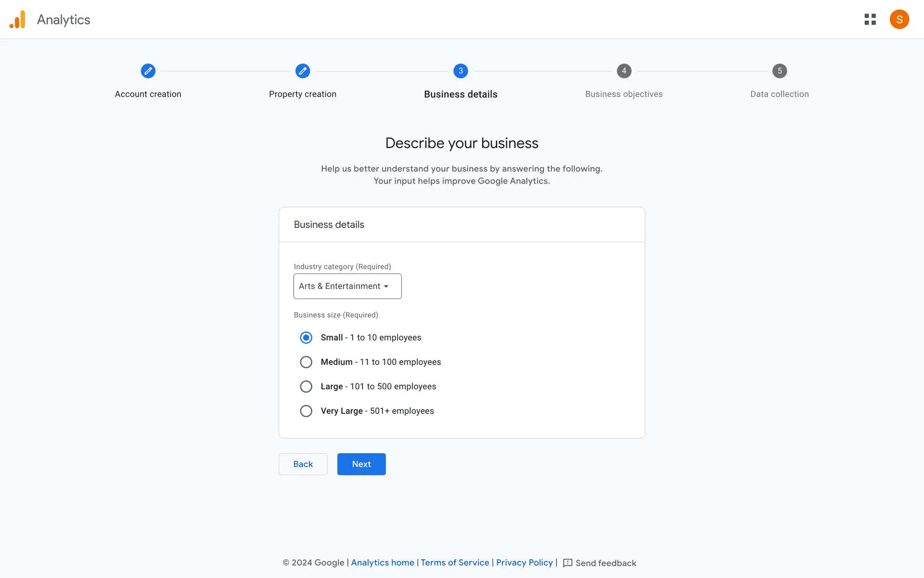Click the step 3 circle icon
The width and height of the screenshot is (924, 578).
pyautogui.click(x=461, y=71)
